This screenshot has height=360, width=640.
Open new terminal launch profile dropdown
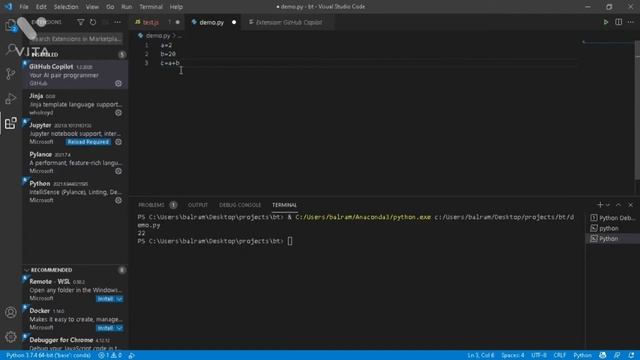(608, 205)
